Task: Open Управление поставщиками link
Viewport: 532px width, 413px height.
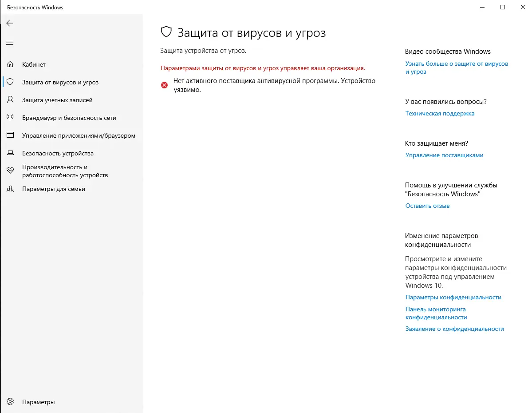Action: coord(444,155)
